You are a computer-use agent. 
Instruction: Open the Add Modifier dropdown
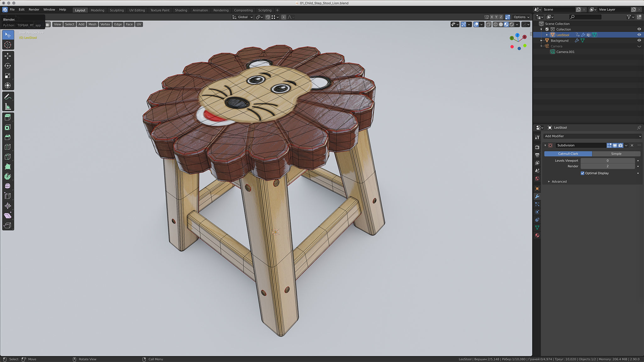pos(592,136)
